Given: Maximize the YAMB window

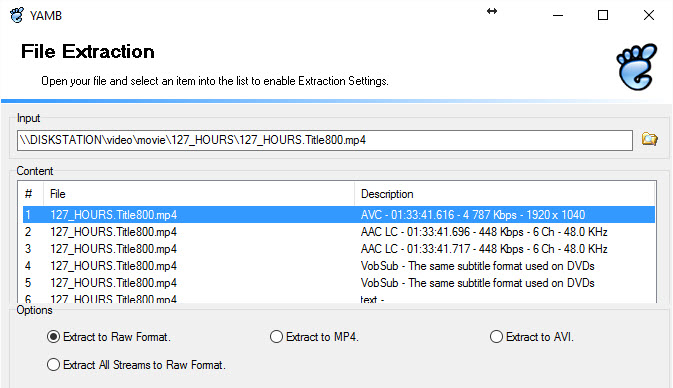Looking at the screenshot, I should pos(603,15).
